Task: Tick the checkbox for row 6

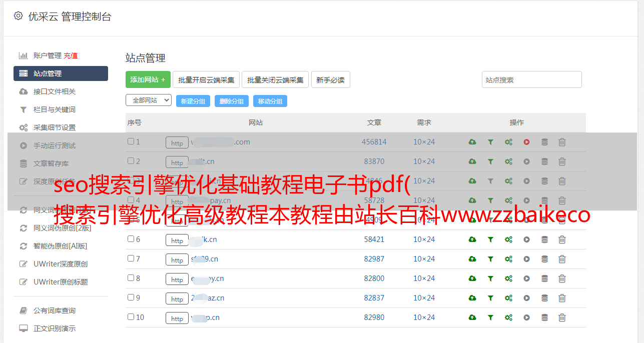Action: [x=131, y=239]
